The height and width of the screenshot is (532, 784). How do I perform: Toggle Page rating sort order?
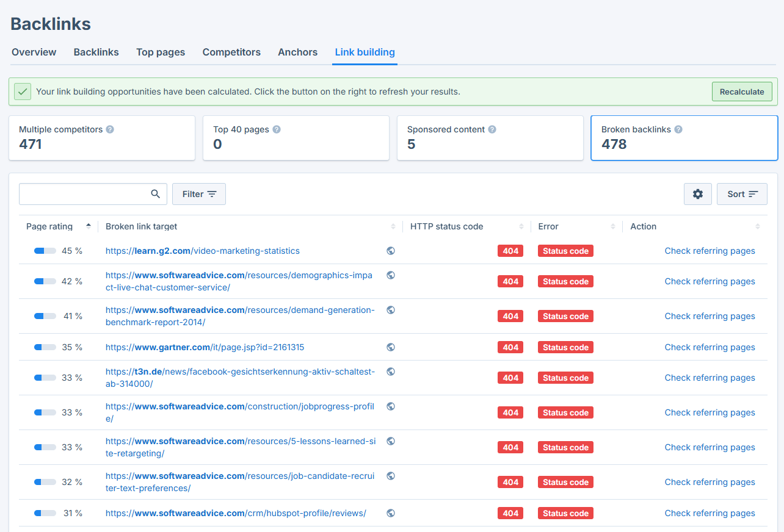[87, 226]
